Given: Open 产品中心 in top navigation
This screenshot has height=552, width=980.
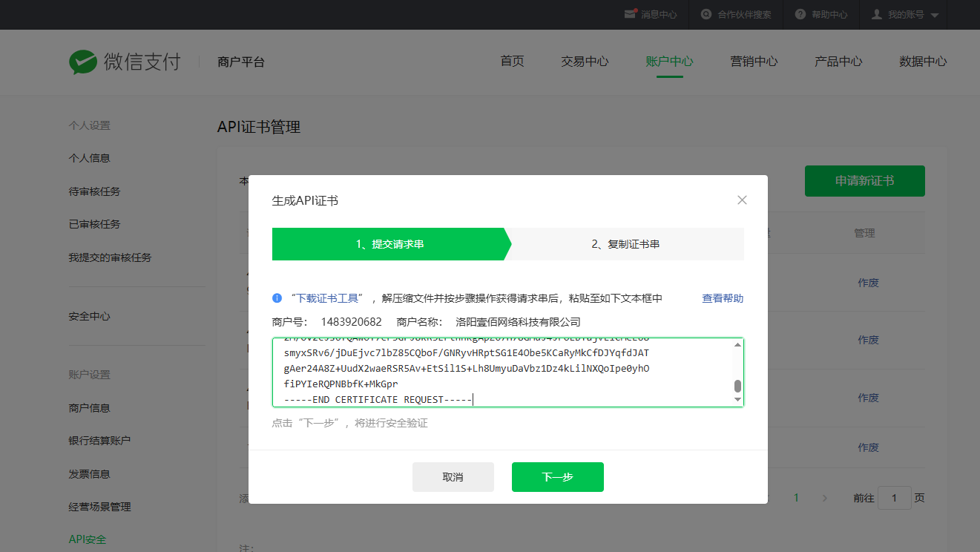Looking at the screenshot, I should [x=838, y=62].
